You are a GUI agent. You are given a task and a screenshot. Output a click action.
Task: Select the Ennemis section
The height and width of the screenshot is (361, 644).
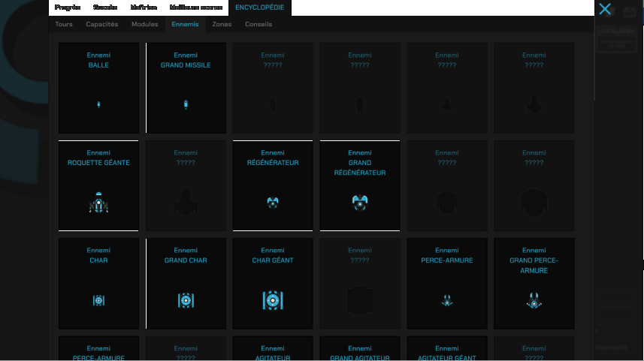185,24
